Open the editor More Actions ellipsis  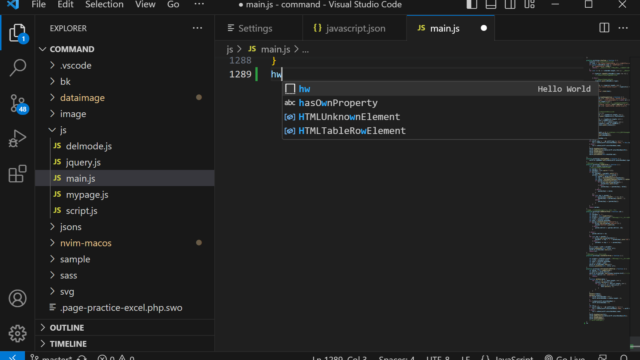[623, 28]
